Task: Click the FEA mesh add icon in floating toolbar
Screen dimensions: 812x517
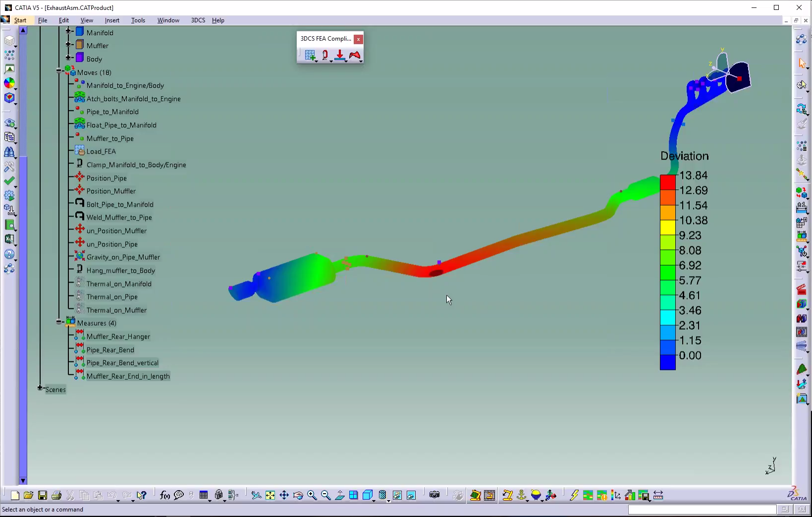Action: [x=310, y=55]
